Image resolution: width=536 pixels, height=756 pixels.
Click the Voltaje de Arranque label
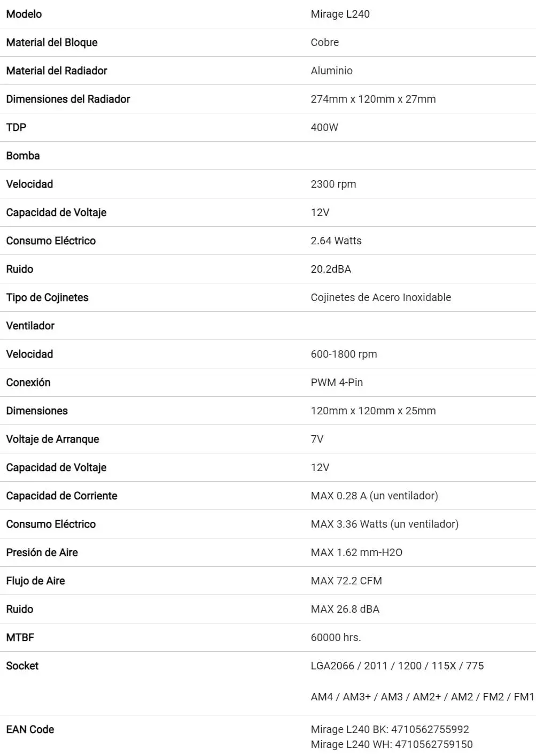(52, 439)
